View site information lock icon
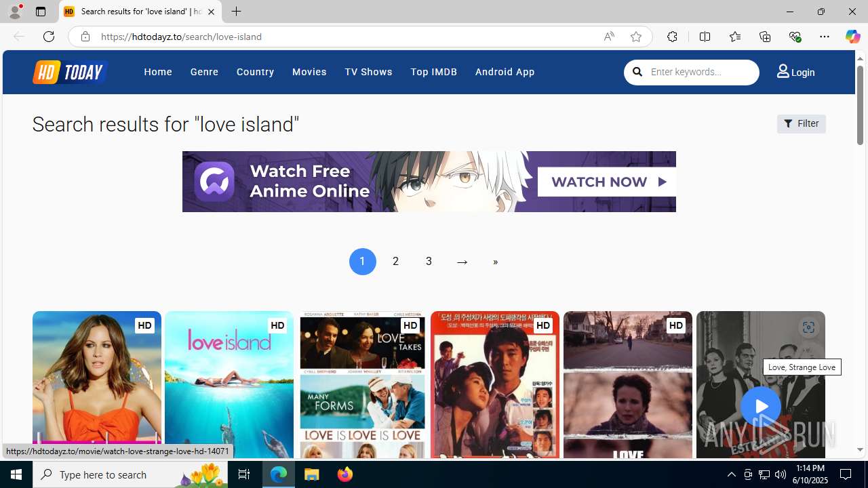The height and width of the screenshot is (488, 868). (85, 37)
